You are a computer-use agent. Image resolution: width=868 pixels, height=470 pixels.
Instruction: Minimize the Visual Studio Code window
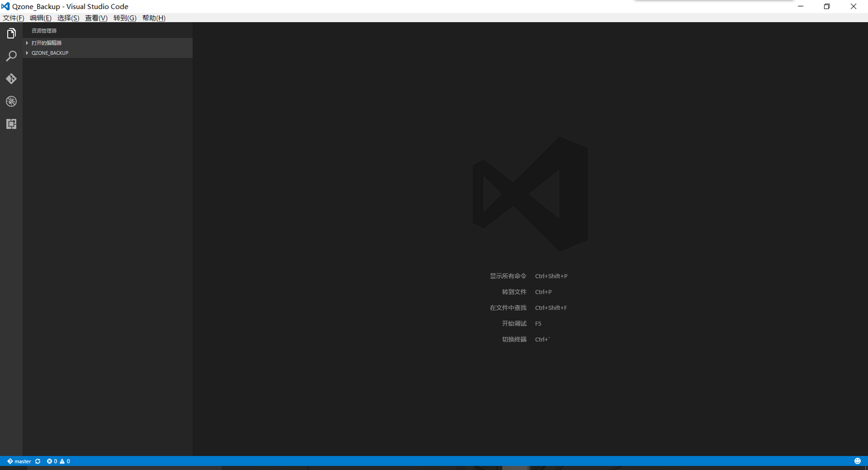tap(801, 6)
